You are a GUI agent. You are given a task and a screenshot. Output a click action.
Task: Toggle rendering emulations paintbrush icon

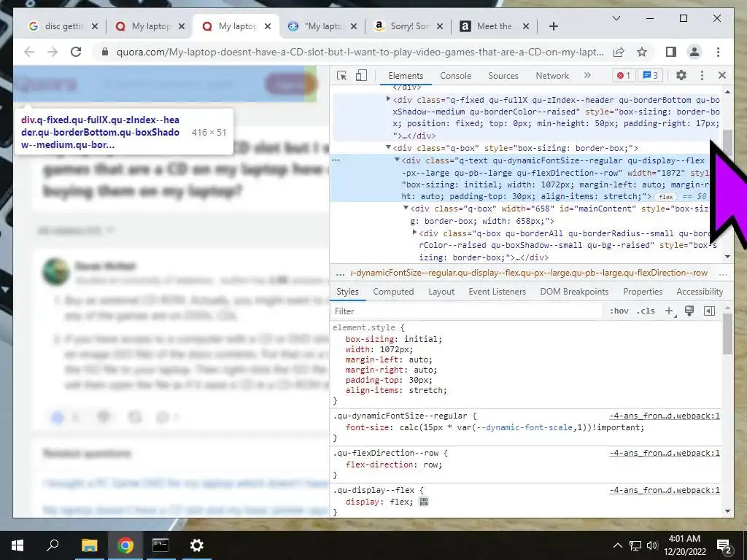coord(689,311)
